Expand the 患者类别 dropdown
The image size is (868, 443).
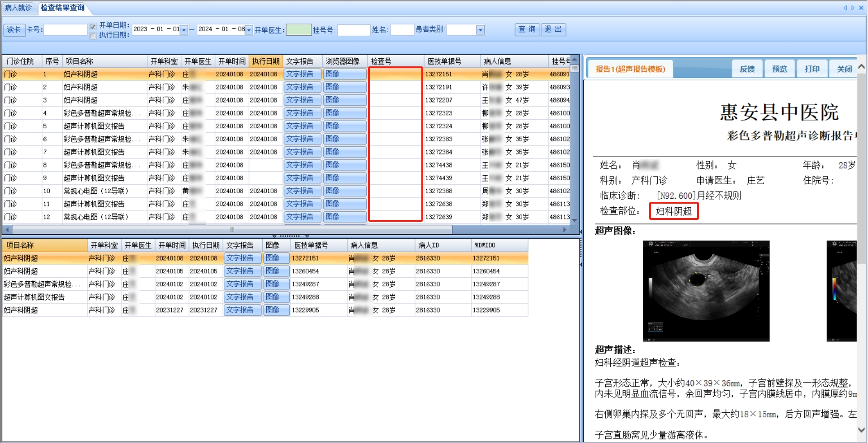(x=481, y=30)
